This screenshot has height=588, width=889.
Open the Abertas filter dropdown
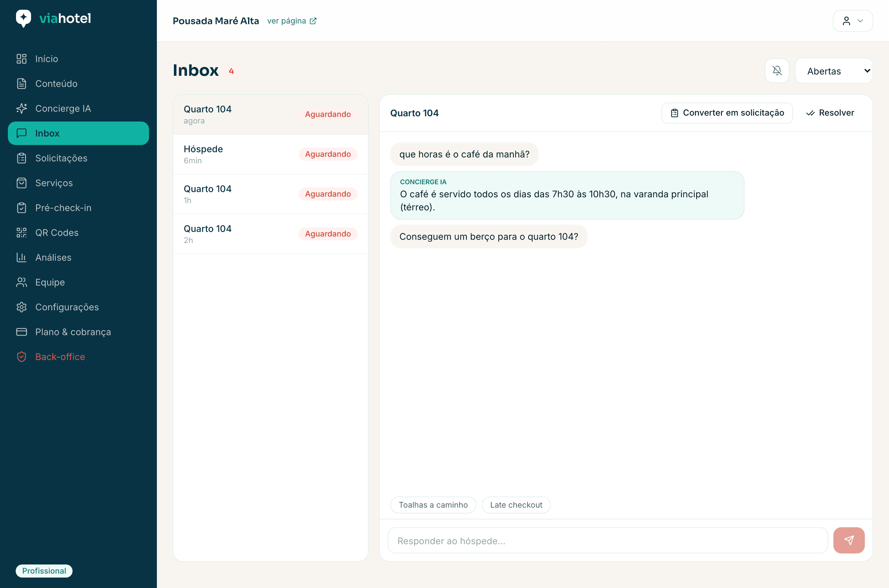pos(834,71)
